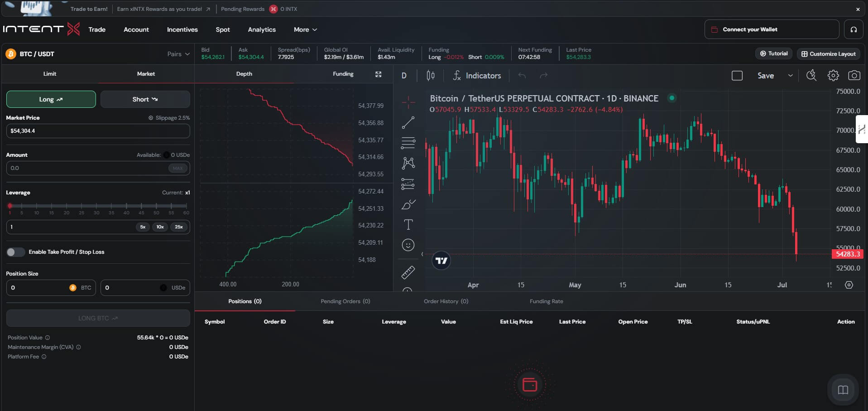The width and height of the screenshot is (868, 411).
Task: Open the support headset button
Action: click(854, 29)
